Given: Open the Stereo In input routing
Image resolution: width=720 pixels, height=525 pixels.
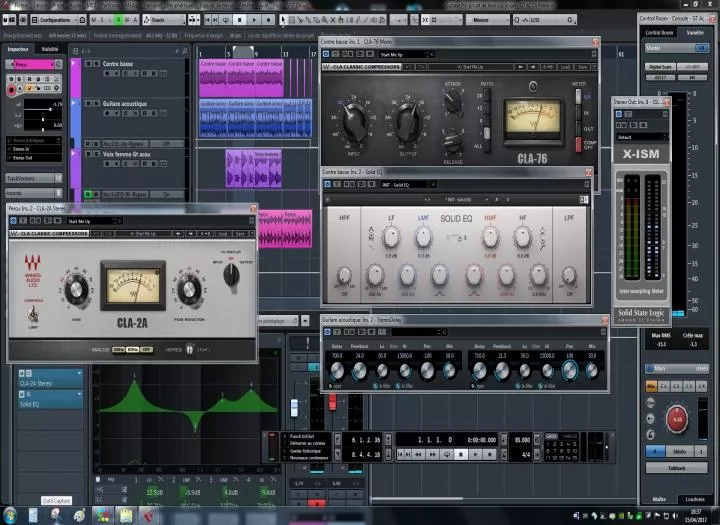Looking at the screenshot, I should click(x=34, y=149).
